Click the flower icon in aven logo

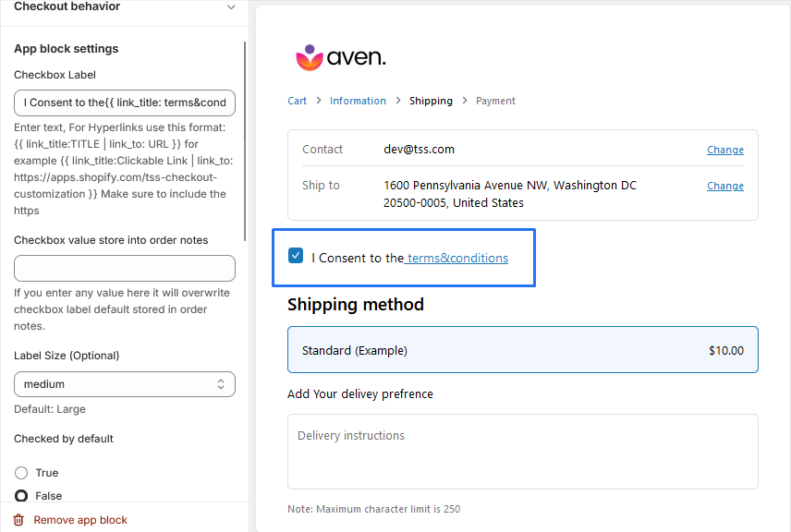pyautogui.click(x=309, y=57)
